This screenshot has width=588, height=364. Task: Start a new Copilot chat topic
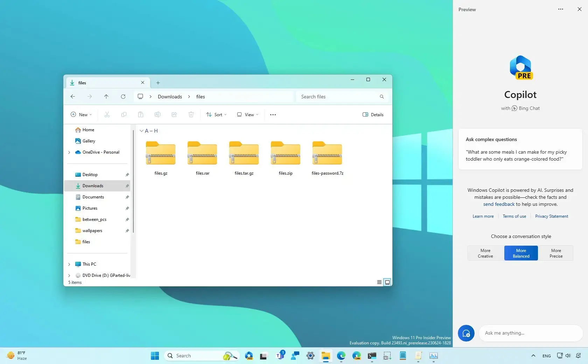(466, 333)
